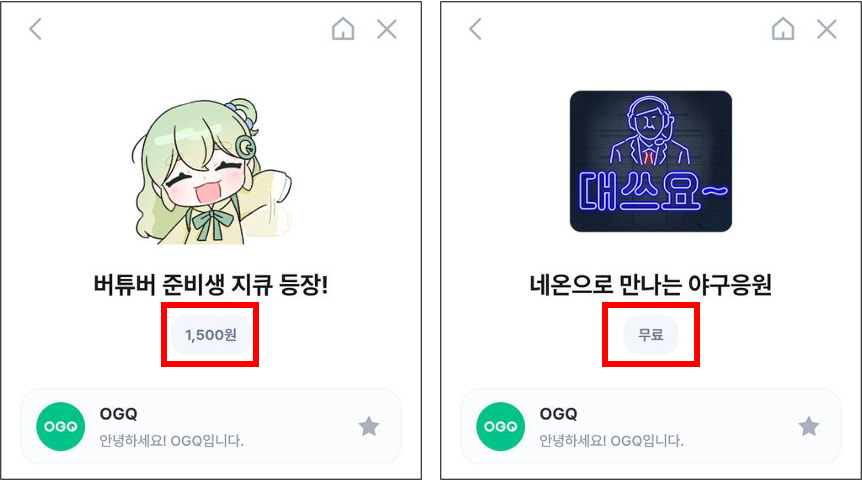The height and width of the screenshot is (480, 862).
Task: Select the title 네온으로 만나는 야구응원
Action: point(651,285)
